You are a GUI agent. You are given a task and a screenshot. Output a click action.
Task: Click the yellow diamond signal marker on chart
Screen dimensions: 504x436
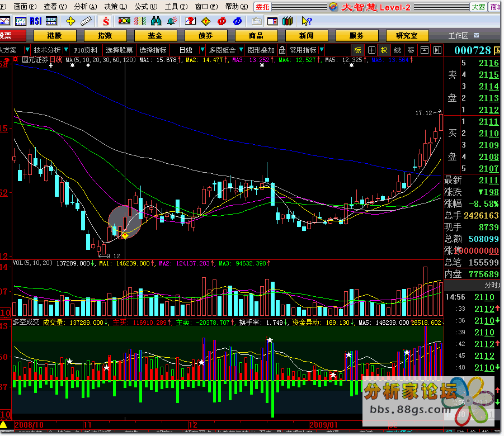pos(125,235)
